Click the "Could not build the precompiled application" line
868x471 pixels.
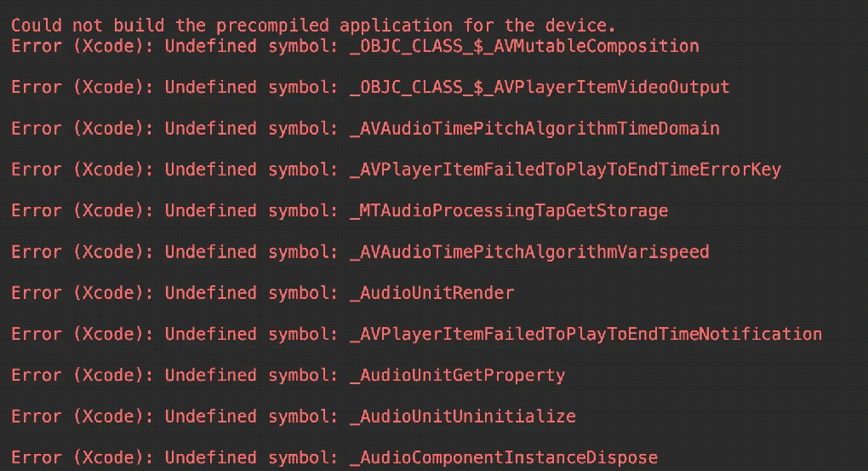[x=313, y=26]
